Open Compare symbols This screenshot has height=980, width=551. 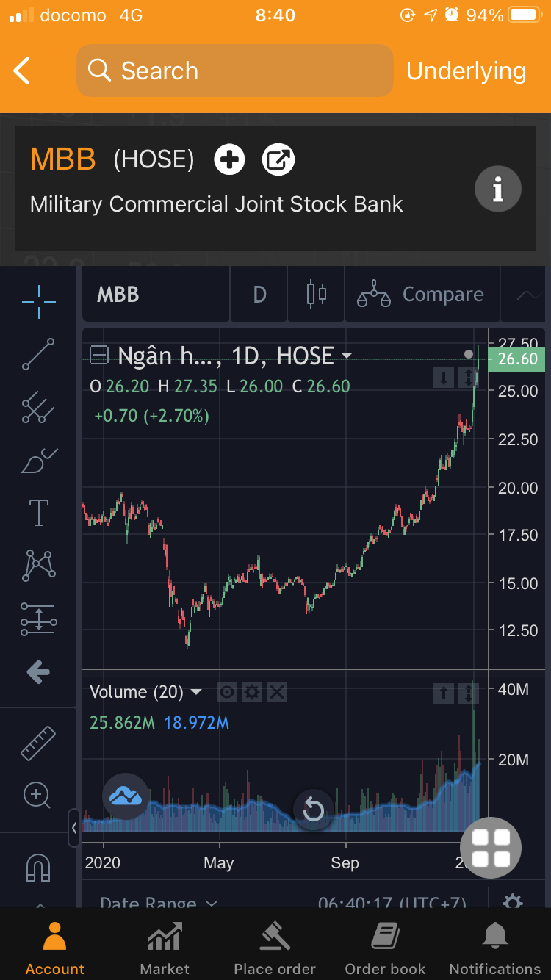421,295
